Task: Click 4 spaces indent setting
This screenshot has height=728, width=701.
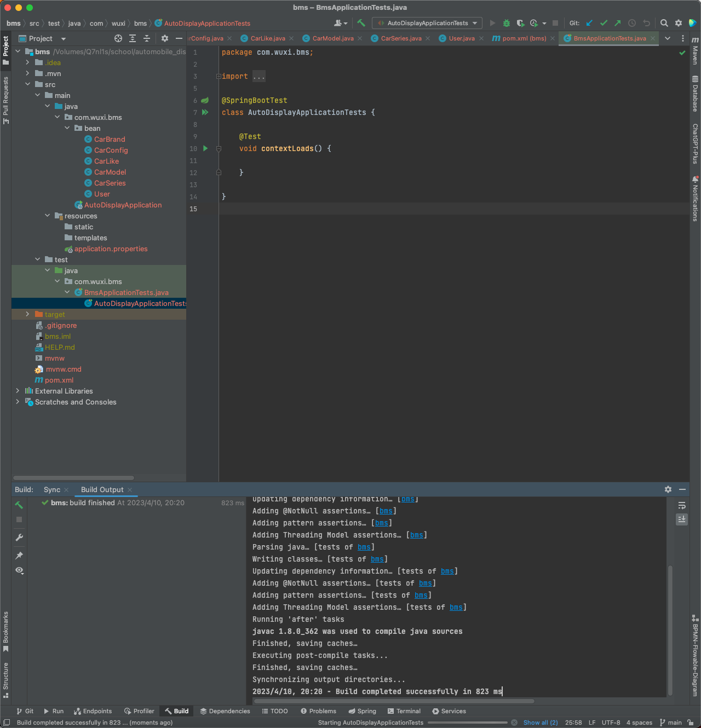Action: (x=639, y=723)
